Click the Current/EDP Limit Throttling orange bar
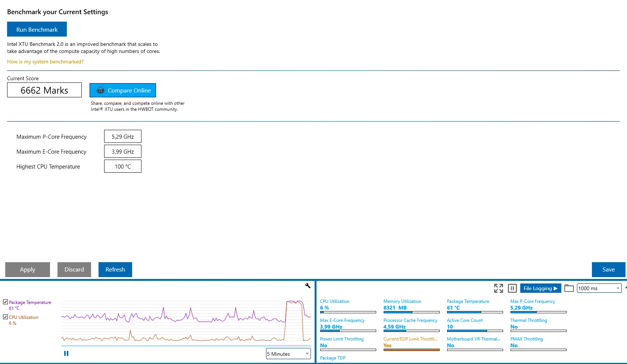627x364 pixels. 411,350
